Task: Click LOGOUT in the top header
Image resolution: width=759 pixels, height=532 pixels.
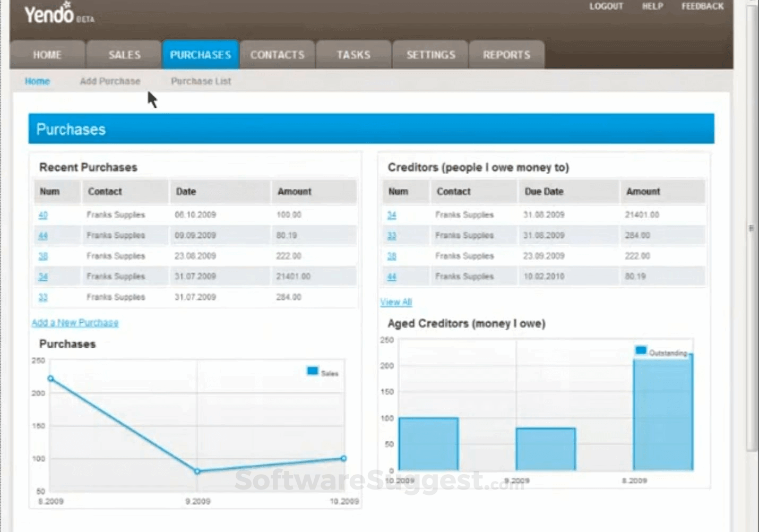Action: coord(606,6)
